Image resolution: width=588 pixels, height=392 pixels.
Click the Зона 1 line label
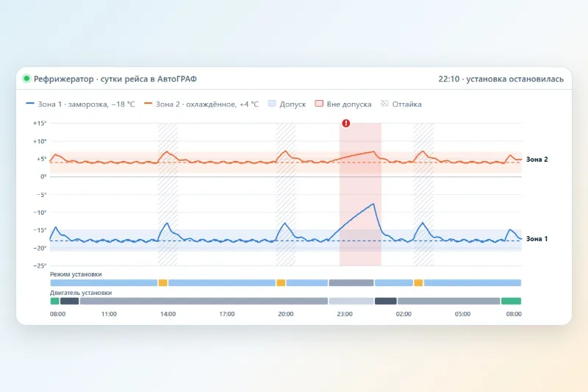coord(537,238)
